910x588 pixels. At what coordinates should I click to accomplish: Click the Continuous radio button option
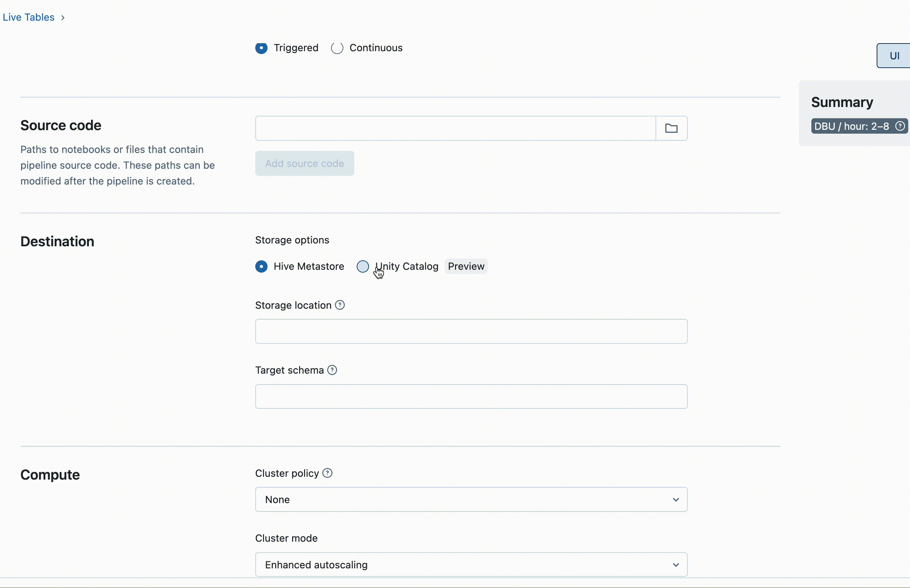coord(337,47)
